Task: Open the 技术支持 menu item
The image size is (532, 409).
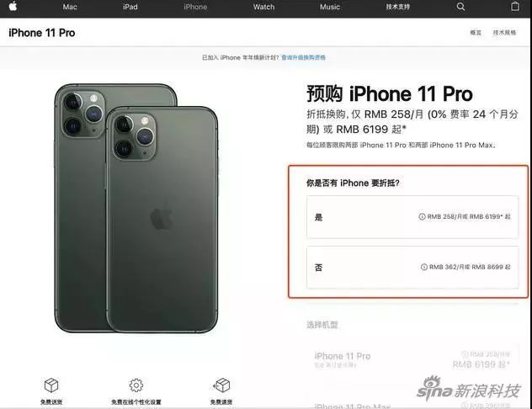Action: pos(397,7)
